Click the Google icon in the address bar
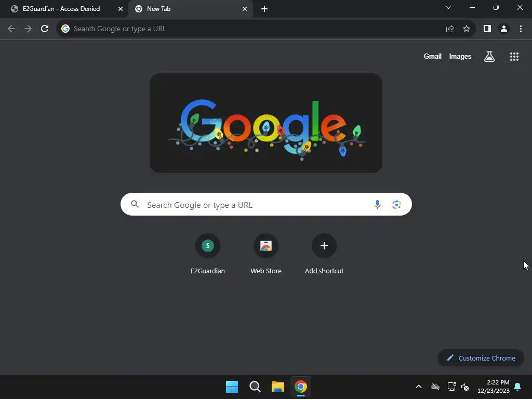 click(65, 29)
